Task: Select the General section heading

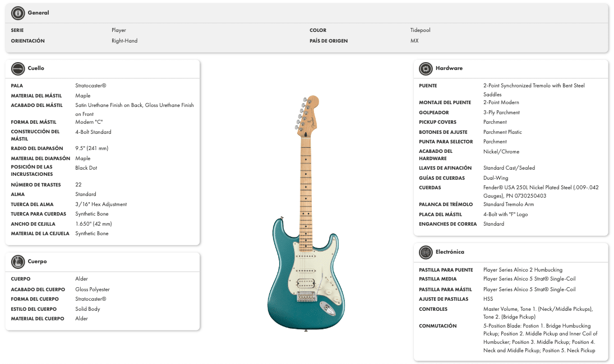Action: (x=38, y=12)
